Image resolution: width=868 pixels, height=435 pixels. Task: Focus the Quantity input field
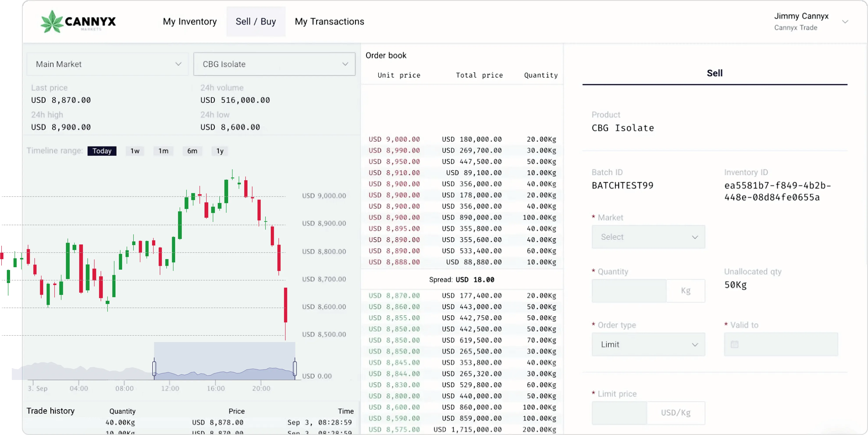click(629, 291)
